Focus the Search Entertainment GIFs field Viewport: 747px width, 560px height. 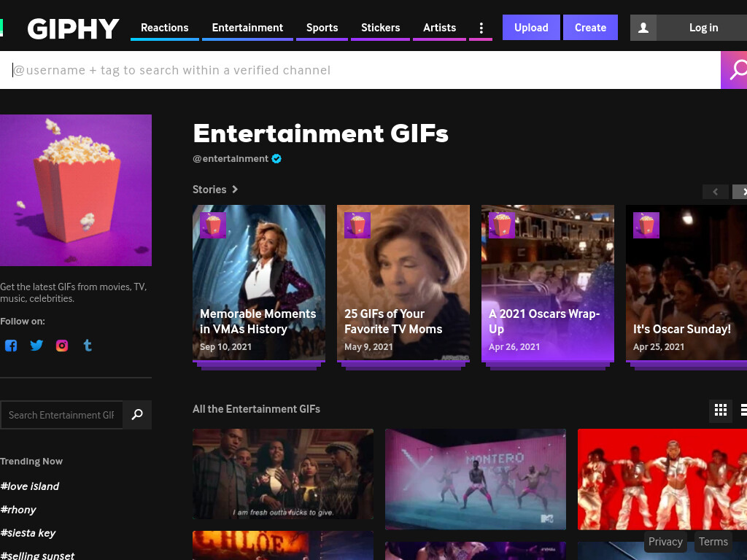[x=61, y=415]
